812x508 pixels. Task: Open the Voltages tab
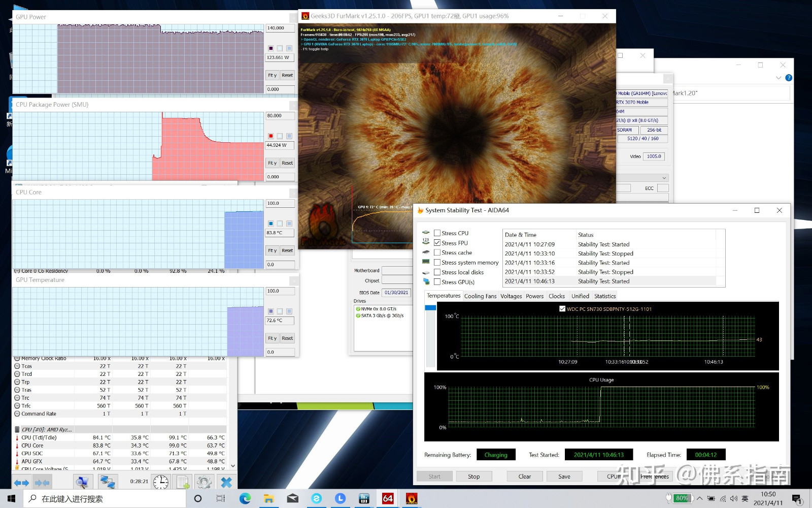511,296
